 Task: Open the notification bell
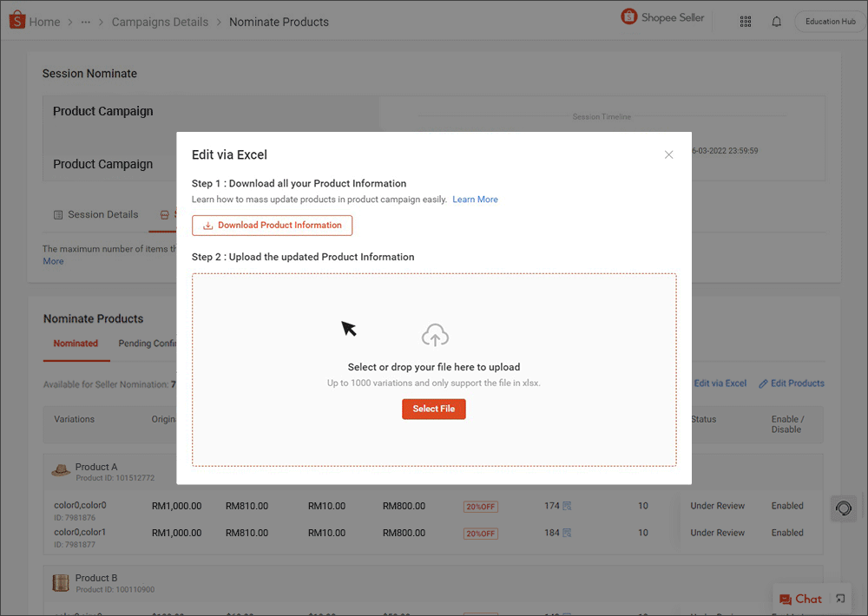coord(776,21)
